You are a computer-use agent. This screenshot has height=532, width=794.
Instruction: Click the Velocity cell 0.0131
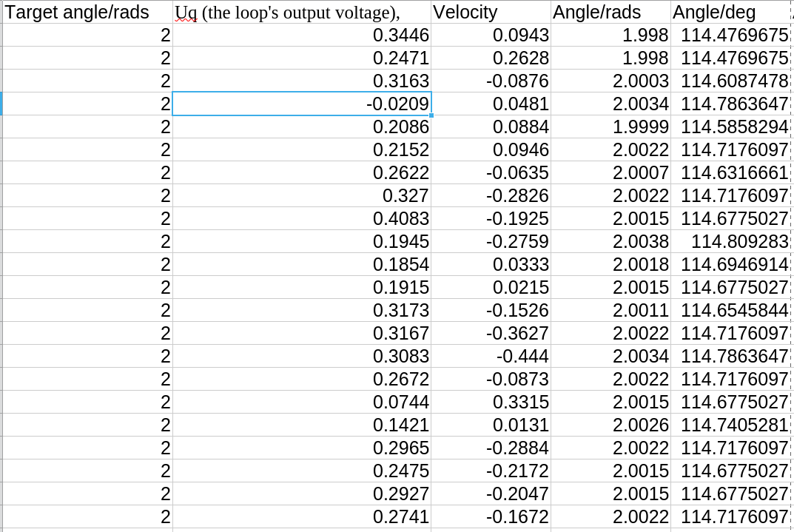tap(491, 425)
